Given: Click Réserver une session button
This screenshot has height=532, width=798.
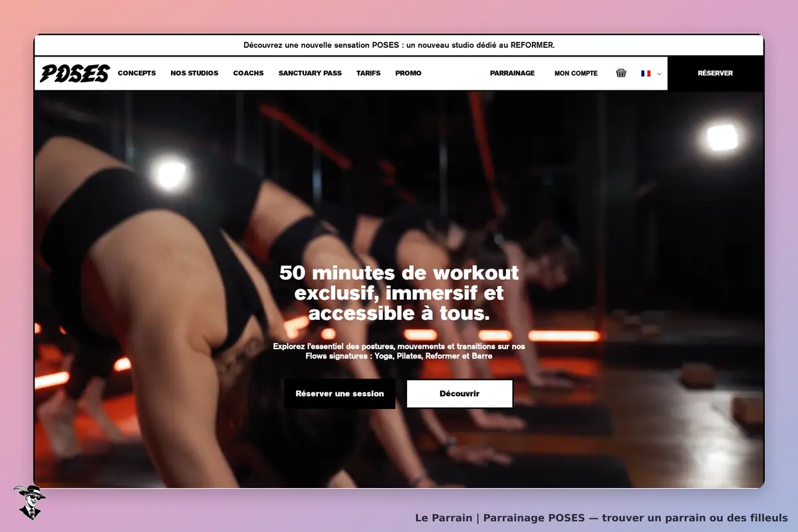Looking at the screenshot, I should pyautogui.click(x=340, y=394).
